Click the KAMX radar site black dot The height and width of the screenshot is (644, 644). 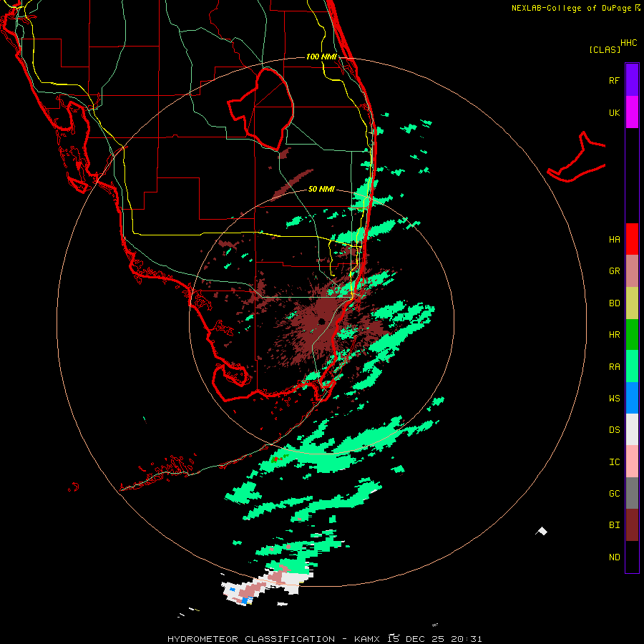click(x=321, y=321)
